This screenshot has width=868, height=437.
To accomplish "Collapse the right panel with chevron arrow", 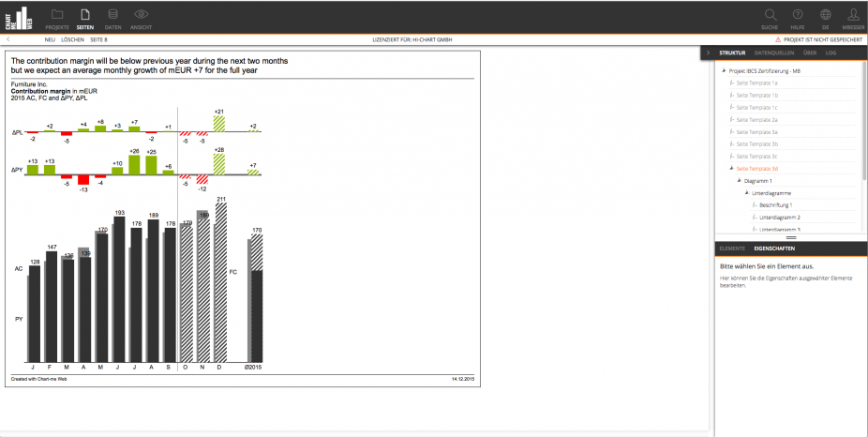I will pos(709,53).
